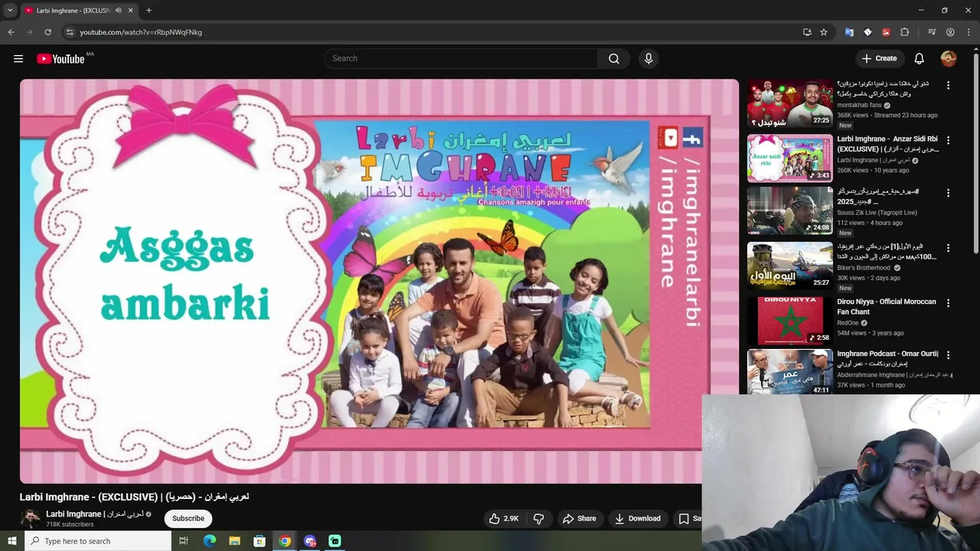Open options menu for Imghrane Podcast video

pos(948,355)
